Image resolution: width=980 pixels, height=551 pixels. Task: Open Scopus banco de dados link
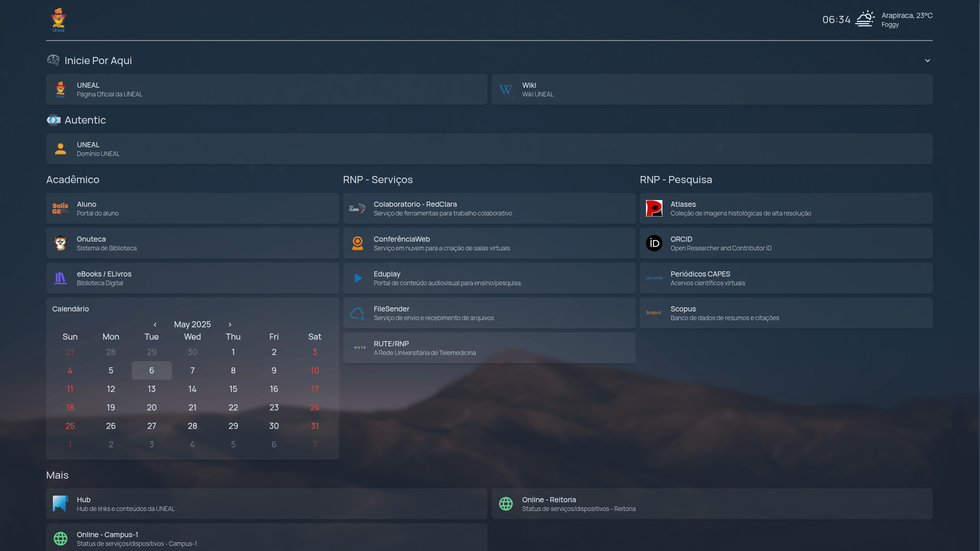click(x=786, y=313)
